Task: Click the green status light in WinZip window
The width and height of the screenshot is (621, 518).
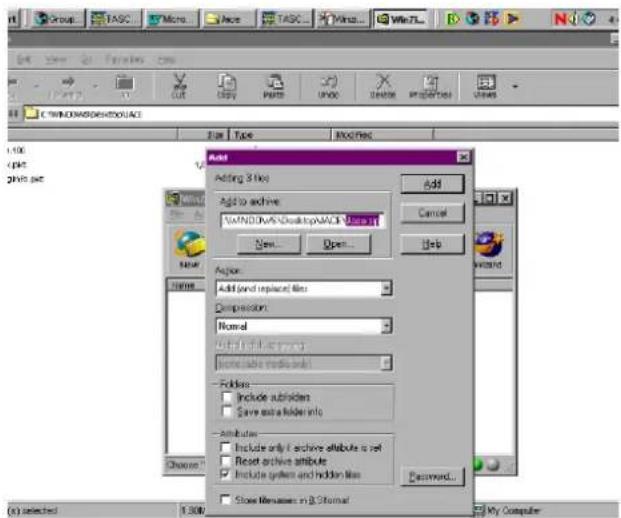Action: click(x=478, y=465)
